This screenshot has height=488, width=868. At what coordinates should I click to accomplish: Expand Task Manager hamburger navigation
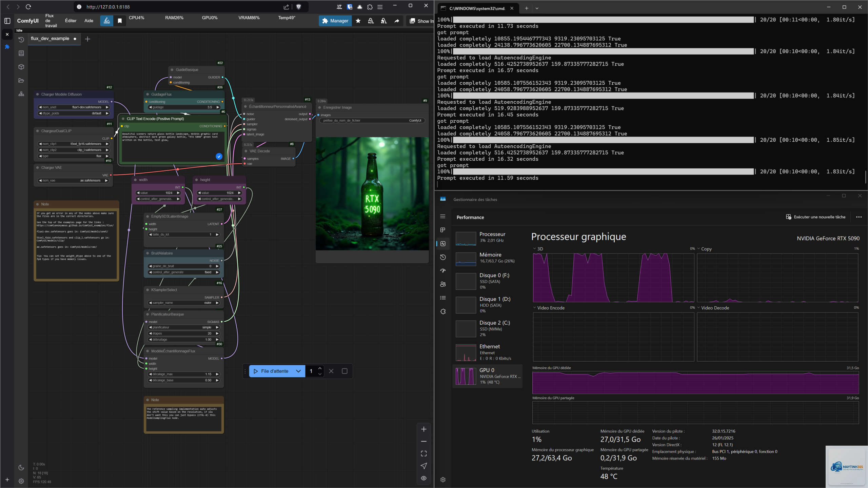point(443,217)
